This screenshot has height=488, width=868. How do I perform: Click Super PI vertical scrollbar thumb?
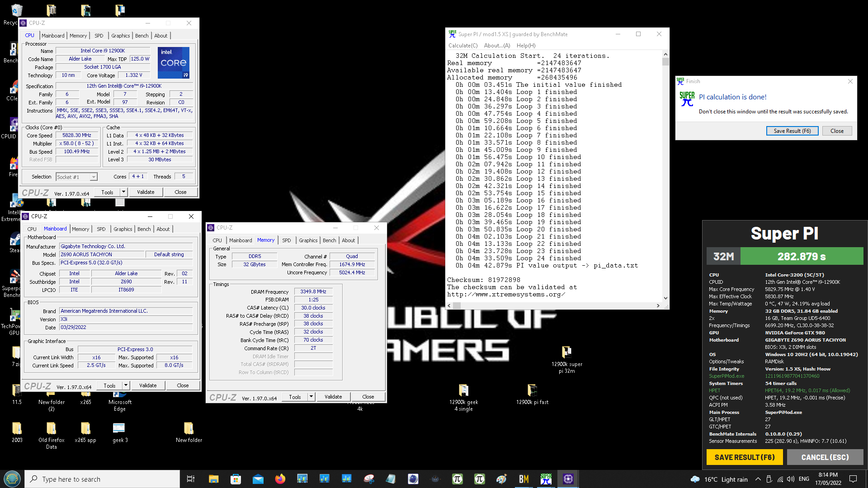coord(665,62)
